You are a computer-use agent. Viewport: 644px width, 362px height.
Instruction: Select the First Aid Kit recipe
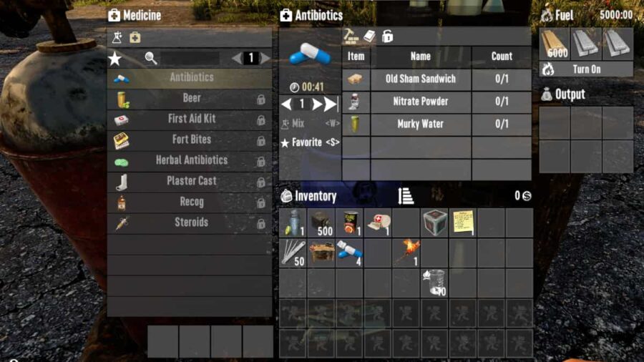(190, 119)
